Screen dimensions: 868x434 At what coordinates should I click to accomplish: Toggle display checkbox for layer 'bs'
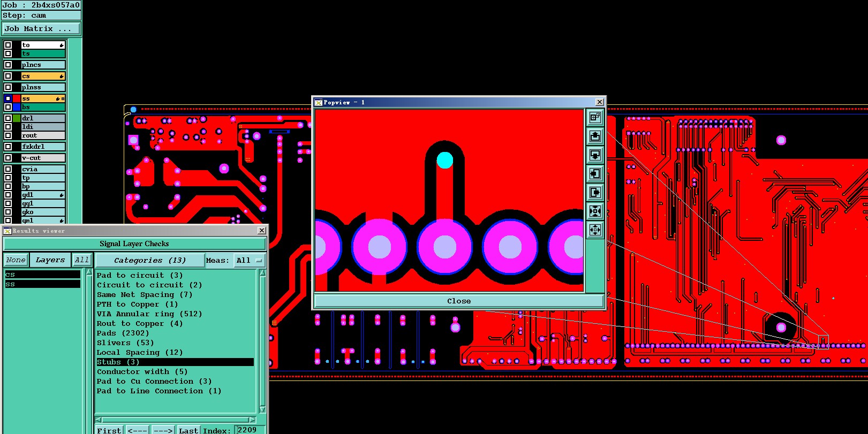[8, 107]
